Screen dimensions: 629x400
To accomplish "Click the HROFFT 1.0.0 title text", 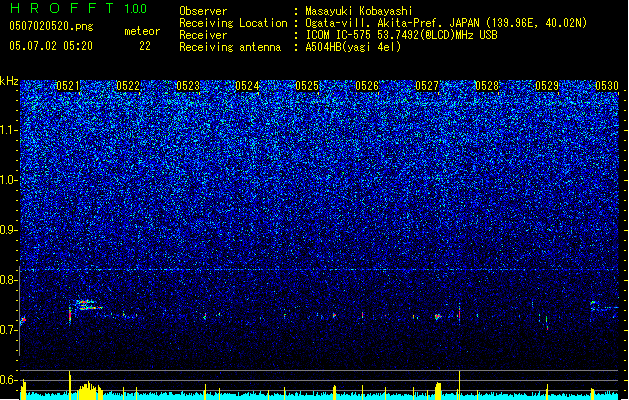I will click(79, 8).
